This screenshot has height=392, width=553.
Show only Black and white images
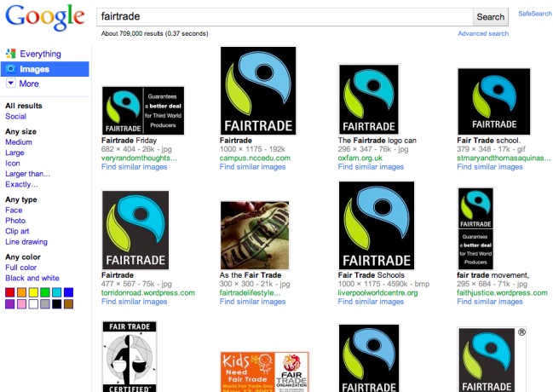[x=32, y=278]
